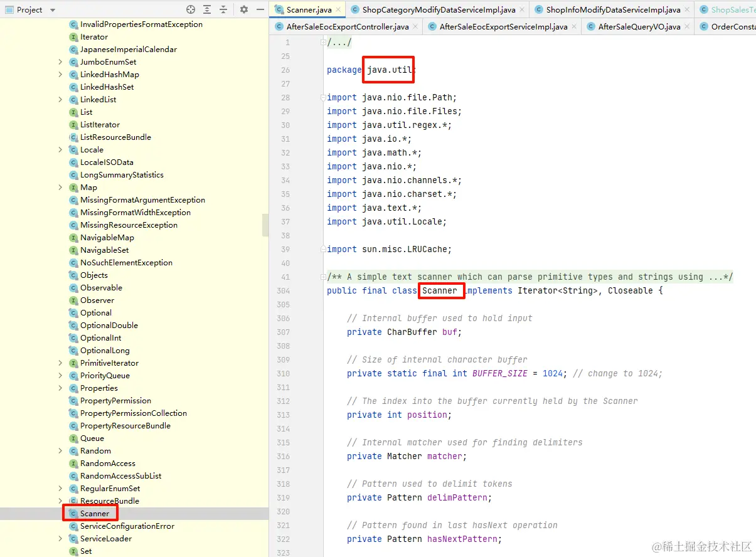Expand the LinkedHashMap tree node
The image size is (756, 557).
[x=60, y=75]
